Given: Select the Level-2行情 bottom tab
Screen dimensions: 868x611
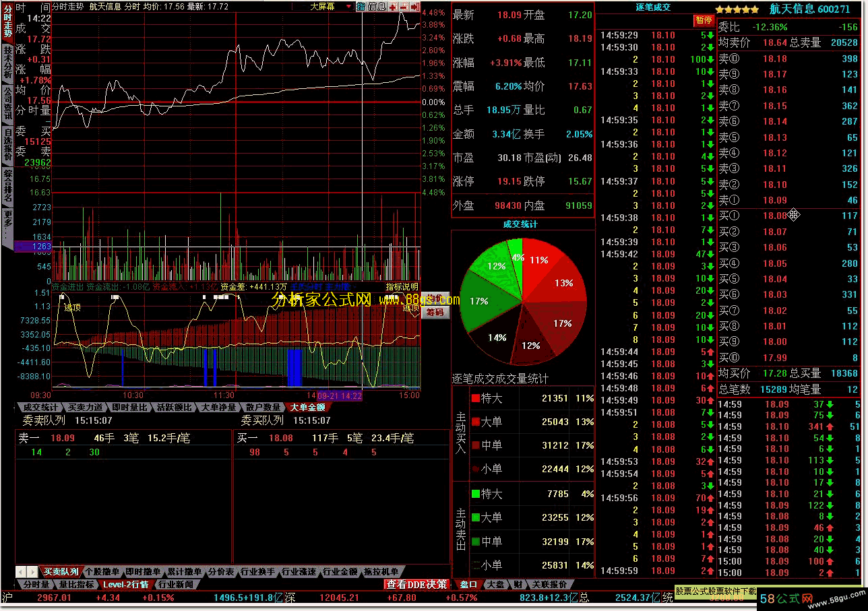Looking at the screenshot, I should tap(126, 584).
